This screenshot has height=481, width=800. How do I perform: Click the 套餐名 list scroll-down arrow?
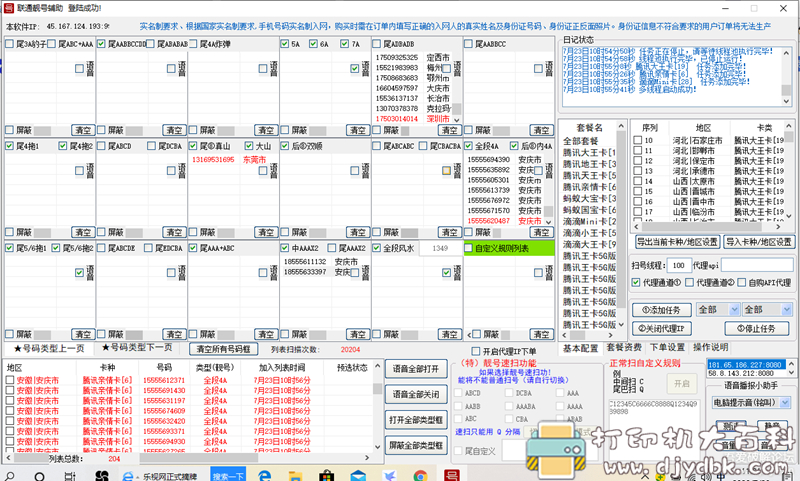click(621, 324)
